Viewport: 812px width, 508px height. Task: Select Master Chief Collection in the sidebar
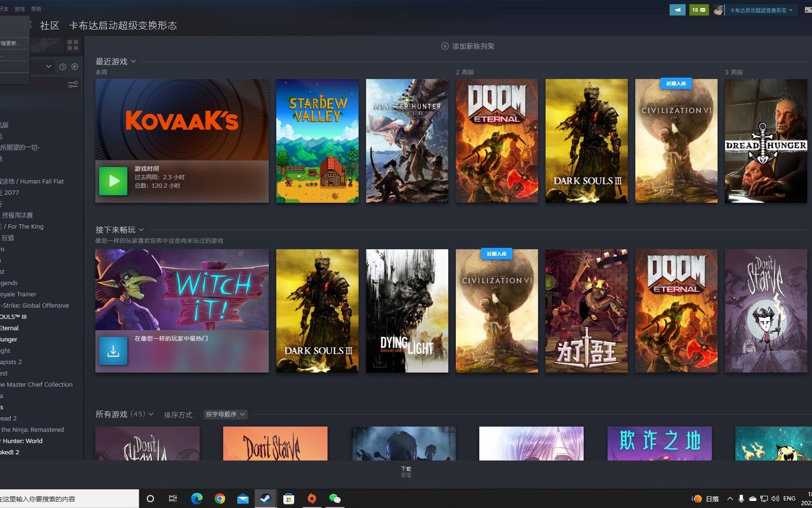(37, 384)
